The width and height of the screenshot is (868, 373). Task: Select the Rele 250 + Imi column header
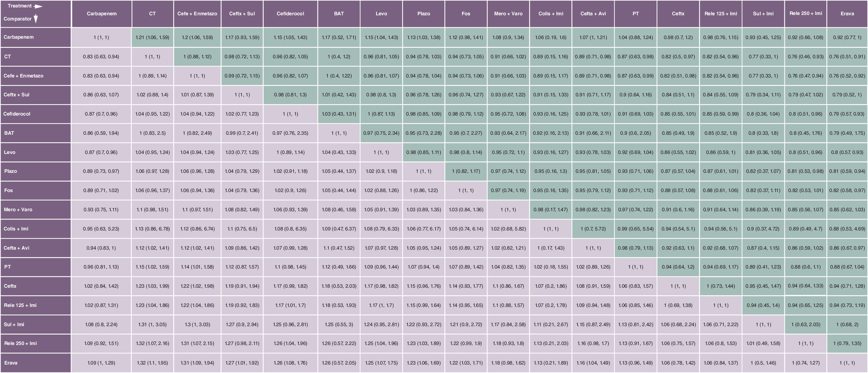click(806, 14)
